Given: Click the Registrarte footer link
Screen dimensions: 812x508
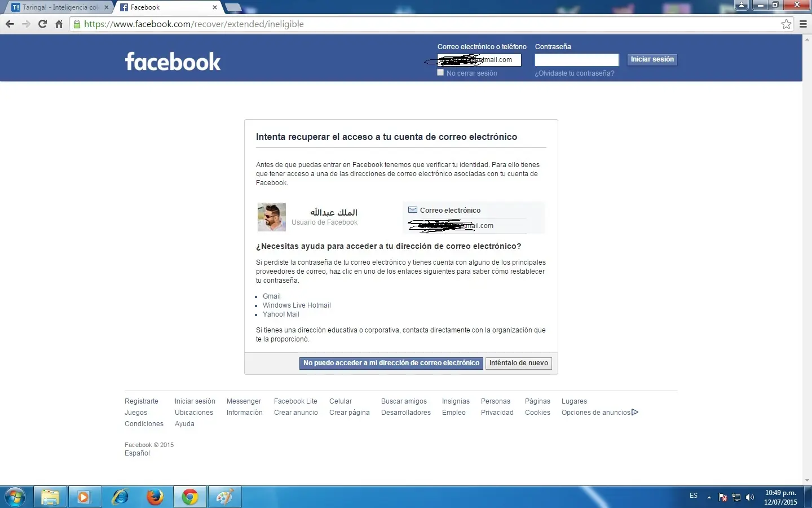Looking at the screenshot, I should coord(142,401).
